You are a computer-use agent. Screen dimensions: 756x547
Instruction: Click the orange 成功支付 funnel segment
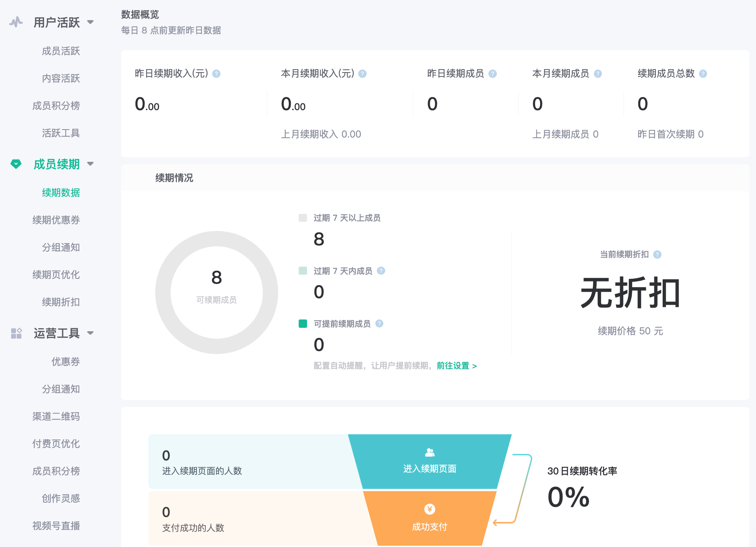[430, 518]
